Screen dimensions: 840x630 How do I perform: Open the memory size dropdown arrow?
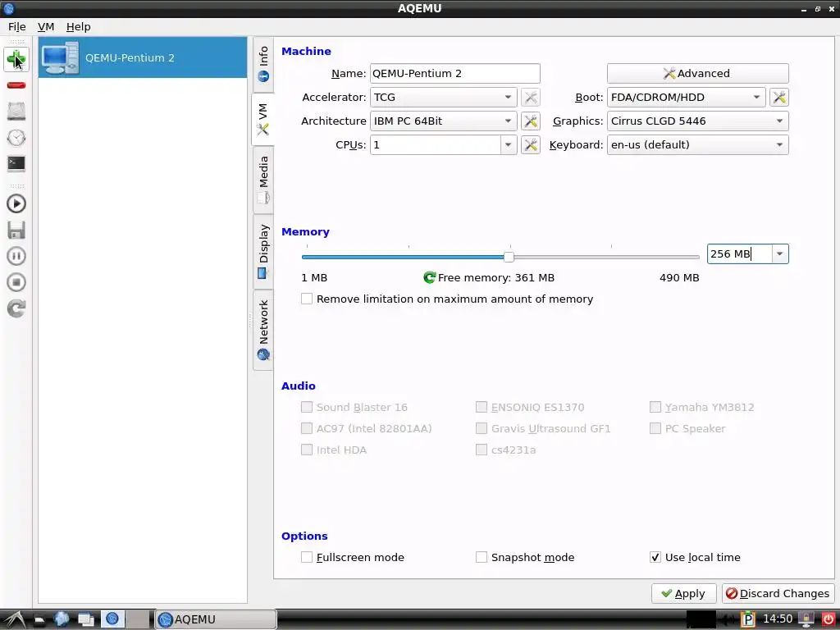pos(780,254)
